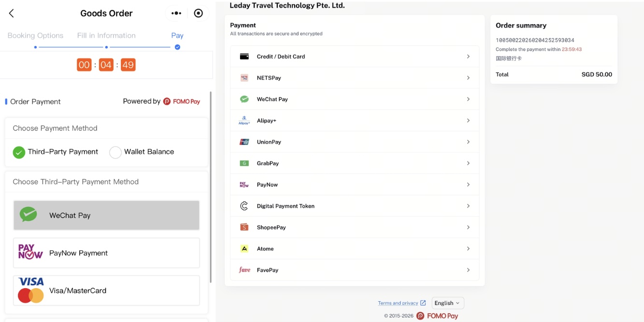The image size is (644, 322).
Task: Go back with the left arrow icon
Action: click(12, 14)
